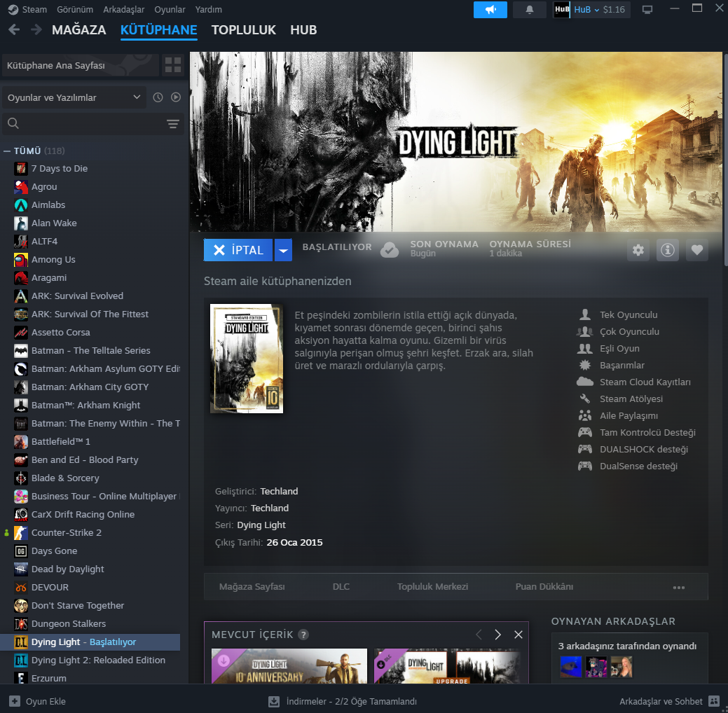Click the Techland developer link
The width and height of the screenshot is (728, 713).
click(279, 491)
